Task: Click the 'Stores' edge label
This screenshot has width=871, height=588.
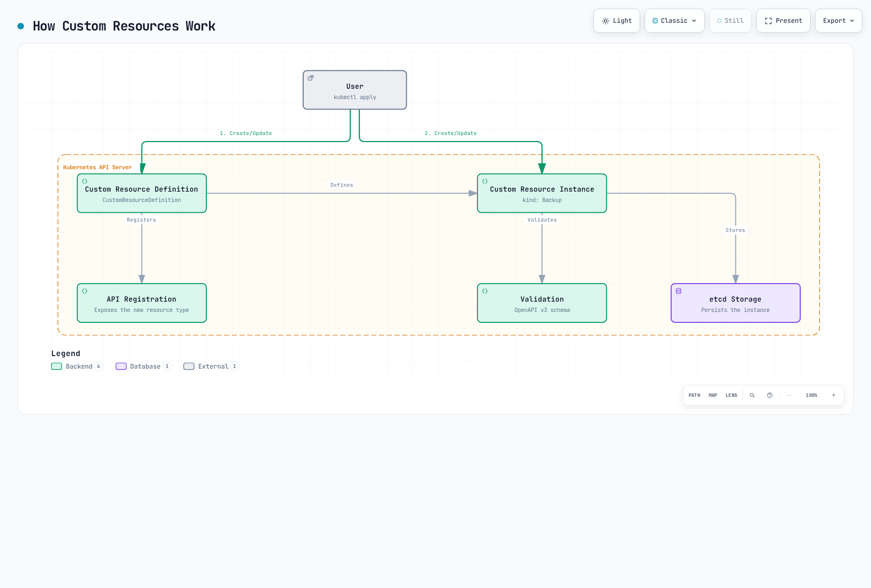Action: [735, 230]
